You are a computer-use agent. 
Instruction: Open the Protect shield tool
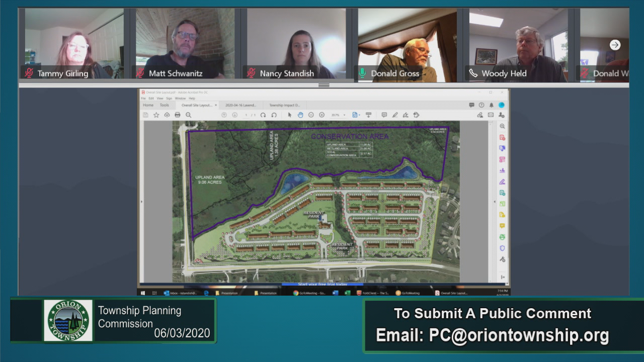[x=502, y=248]
